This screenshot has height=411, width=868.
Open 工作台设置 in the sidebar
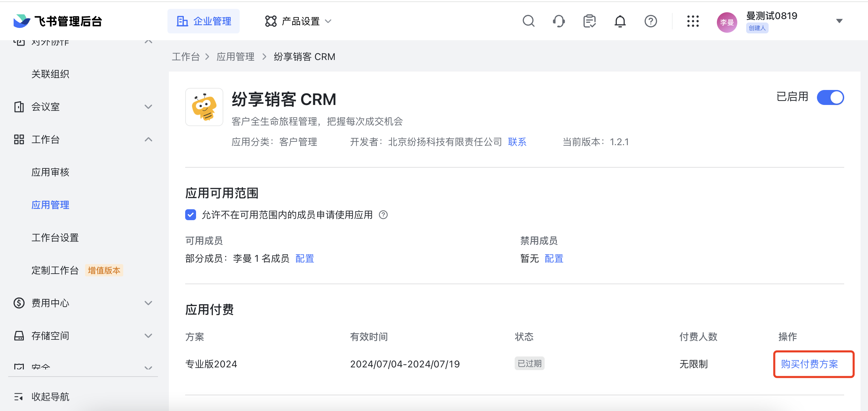[x=55, y=238]
